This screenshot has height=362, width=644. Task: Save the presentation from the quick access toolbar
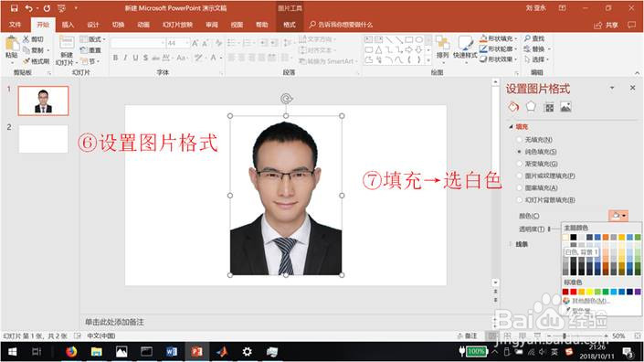pyautogui.click(x=15, y=8)
